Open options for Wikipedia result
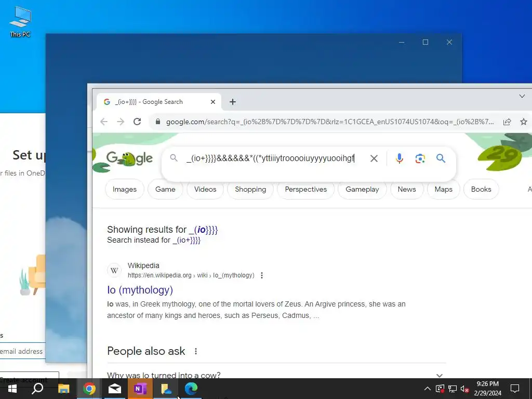This screenshot has width=532, height=399. pos(262,275)
